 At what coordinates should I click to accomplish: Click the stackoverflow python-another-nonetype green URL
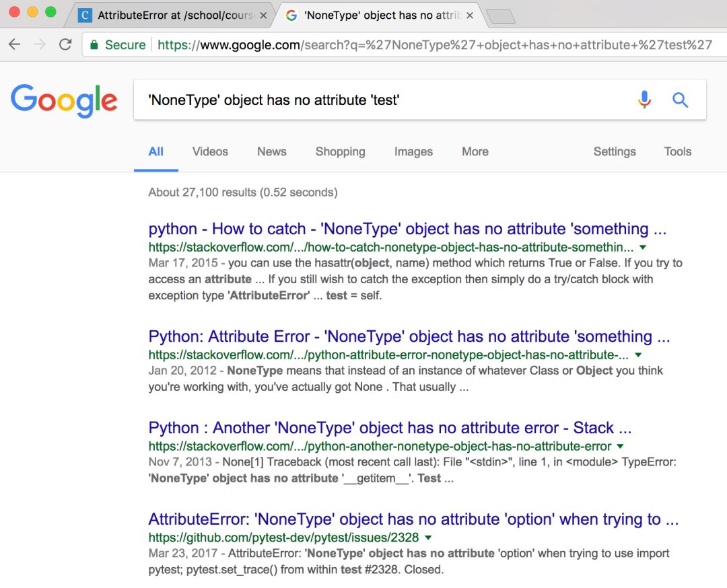pyautogui.click(x=379, y=446)
